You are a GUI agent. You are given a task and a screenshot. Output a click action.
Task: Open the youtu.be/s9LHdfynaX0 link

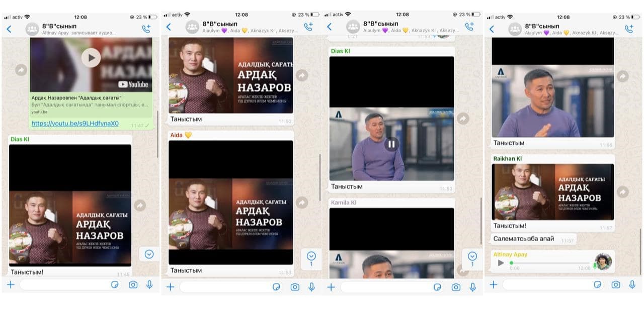[x=75, y=124]
